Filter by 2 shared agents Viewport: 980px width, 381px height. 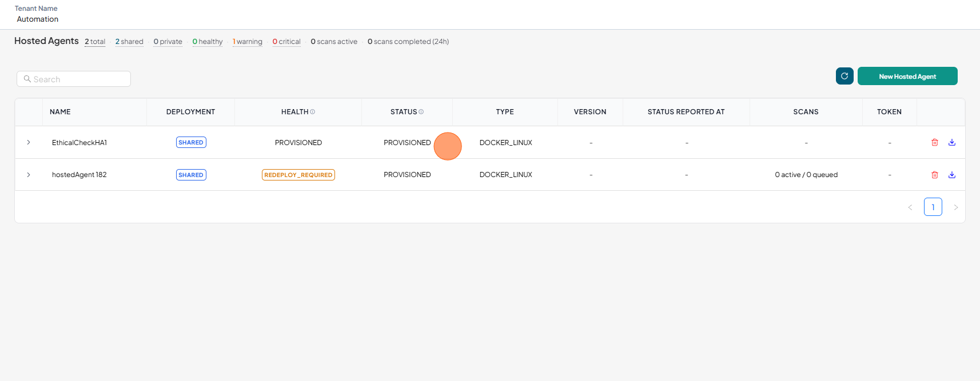click(x=129, y=42)
